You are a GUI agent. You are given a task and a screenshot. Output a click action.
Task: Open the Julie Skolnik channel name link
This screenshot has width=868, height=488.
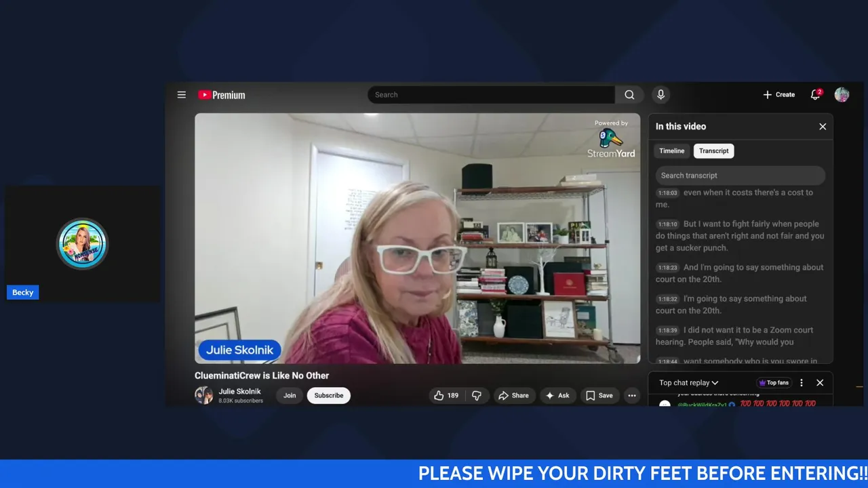point(239,391)
